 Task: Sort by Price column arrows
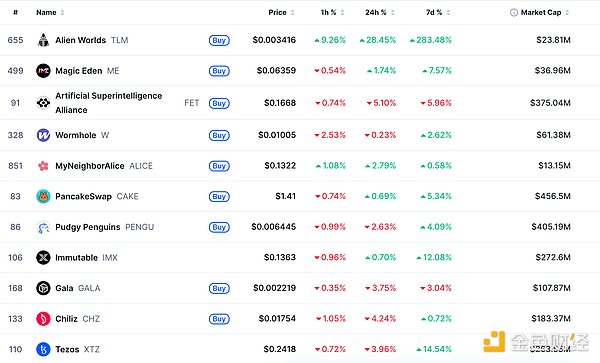292,13
